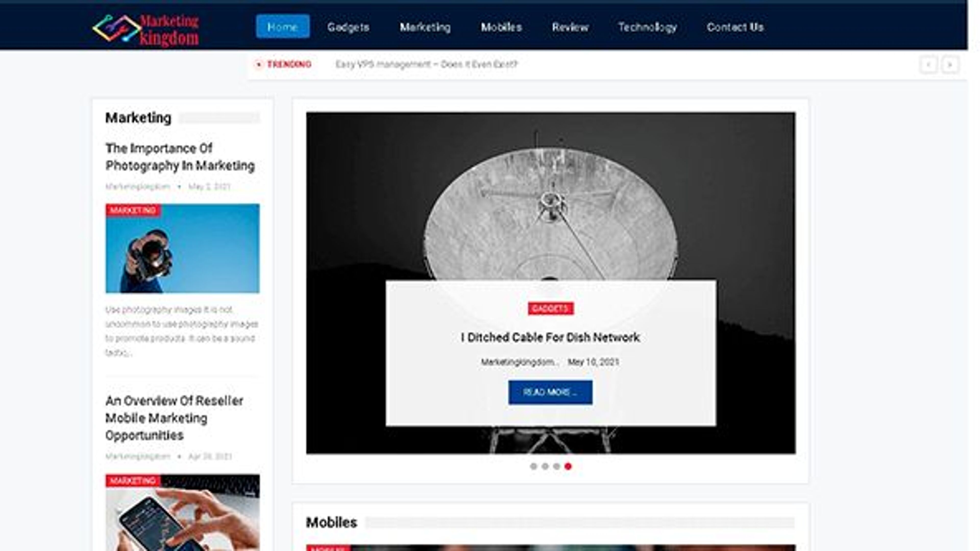
Task: Open the Importance Of Photography article title
Action: tap(180, 157)
